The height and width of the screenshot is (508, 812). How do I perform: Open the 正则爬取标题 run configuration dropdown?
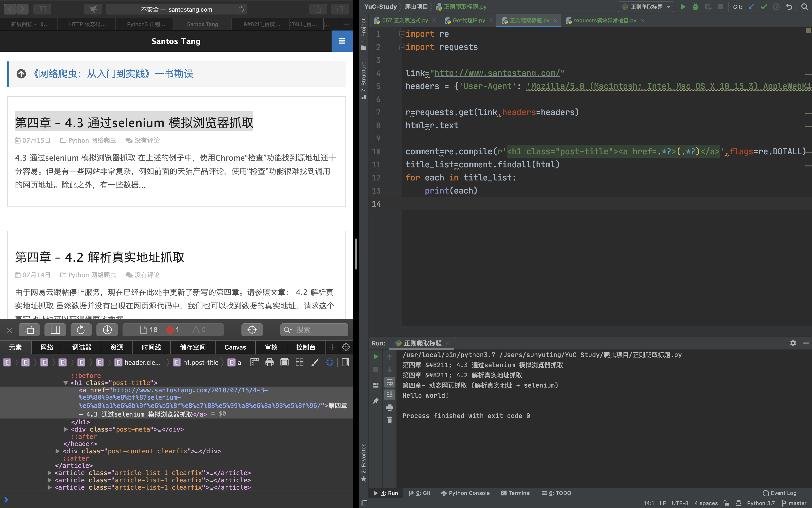point(646,7)
